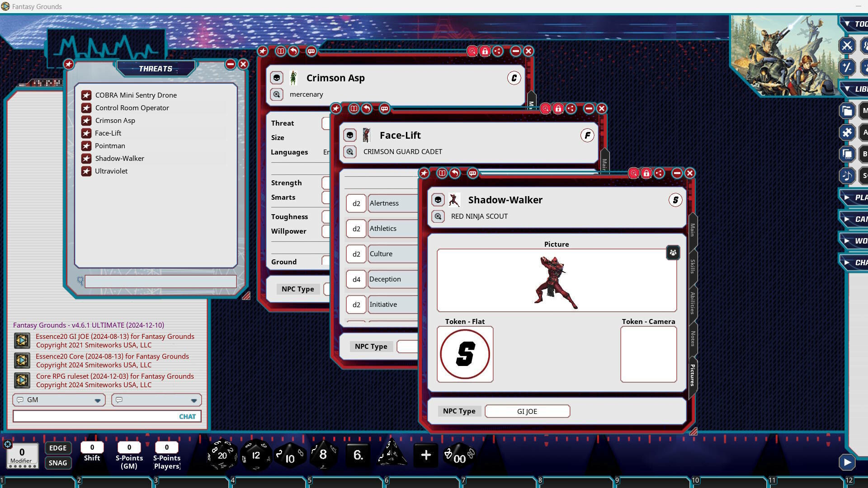868x488 pixels.
Task: Click the NPC Type field showing GI JOE
Action: click(527, 411)
